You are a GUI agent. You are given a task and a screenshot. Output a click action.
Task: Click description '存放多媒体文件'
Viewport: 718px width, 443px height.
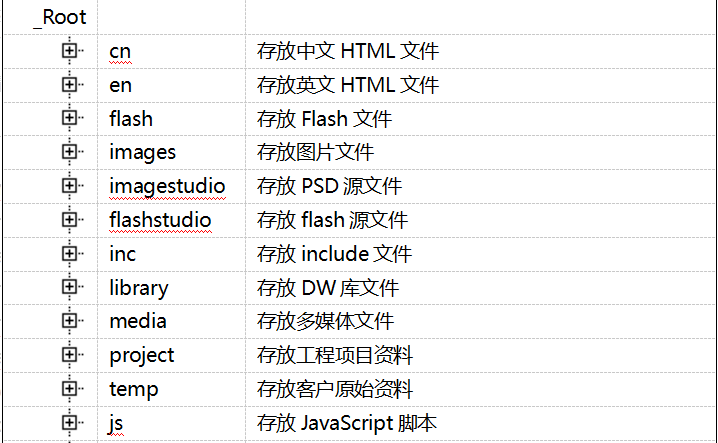point(325,321)
